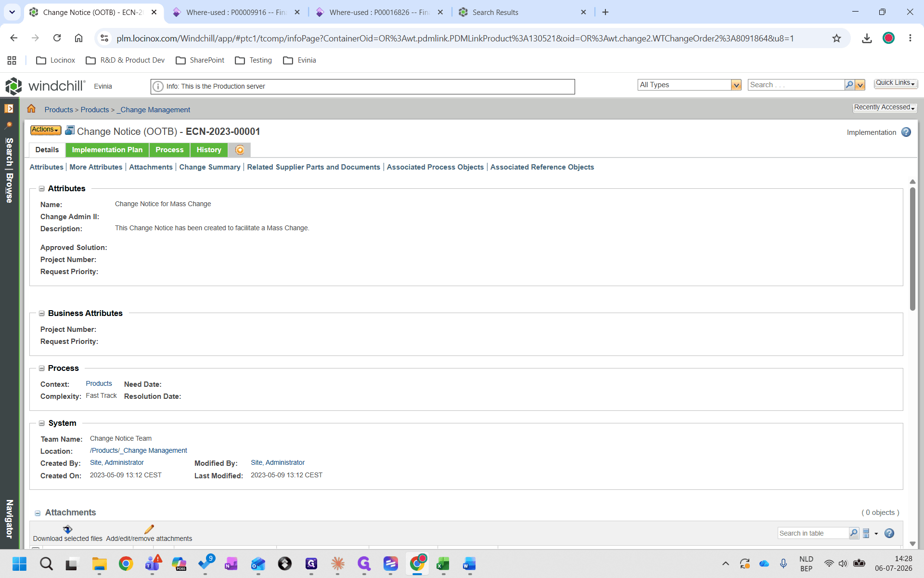Image resolution: width=924 pixels, height=578 pixels.
Task: Open the /Products/_Change Management location link
Action: click(139, 450)
